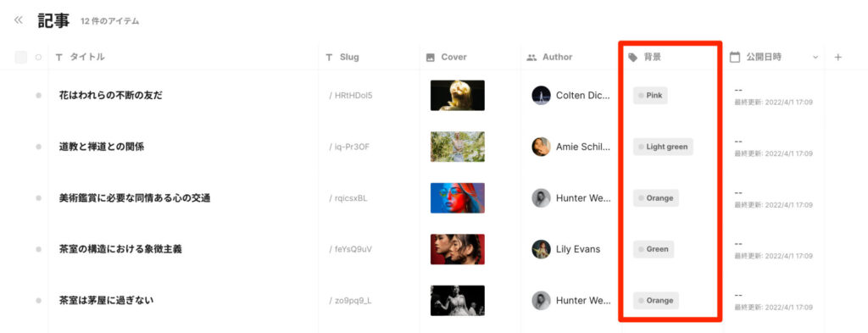Open the Pink background tag selector
The width and height of the screenshot is (868, 333).
650,95
